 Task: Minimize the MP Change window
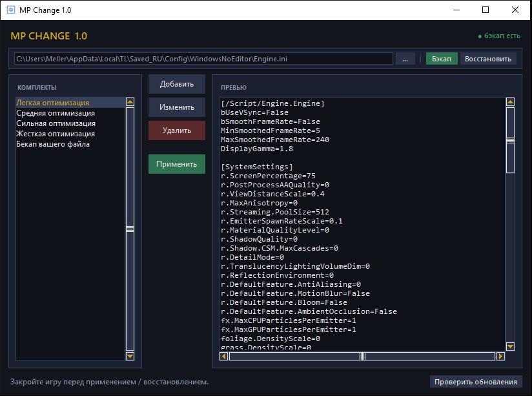456,10
